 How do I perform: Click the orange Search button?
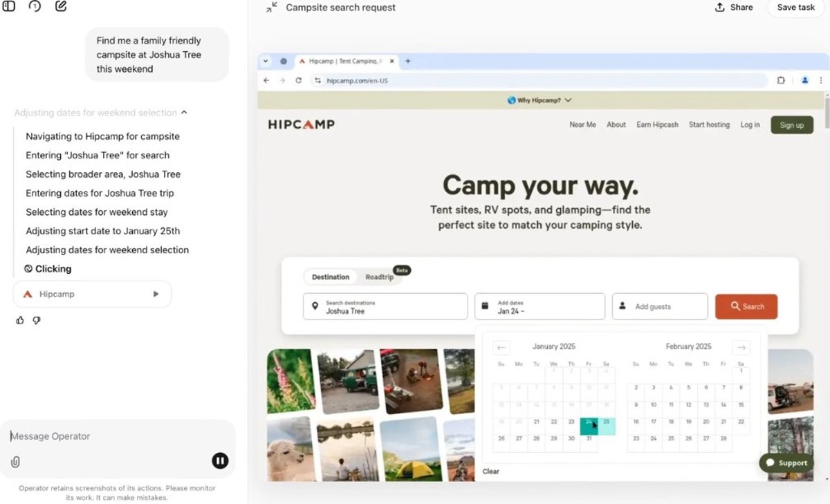point(746,306)
